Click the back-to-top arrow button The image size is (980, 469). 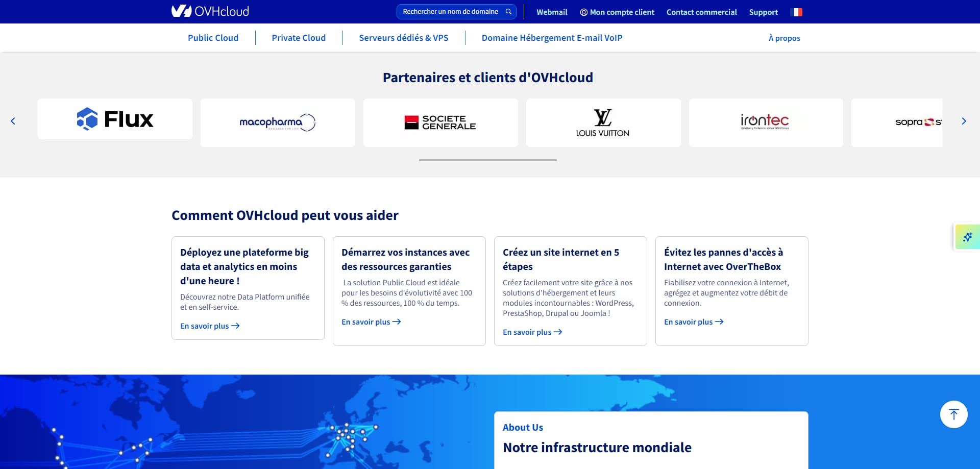tap(953, 414)
